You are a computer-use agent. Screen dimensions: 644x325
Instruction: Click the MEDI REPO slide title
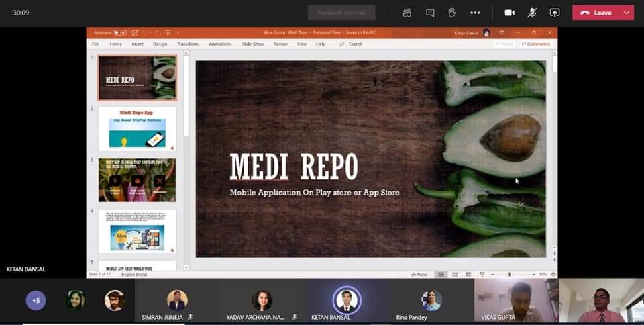pos(294,167)
